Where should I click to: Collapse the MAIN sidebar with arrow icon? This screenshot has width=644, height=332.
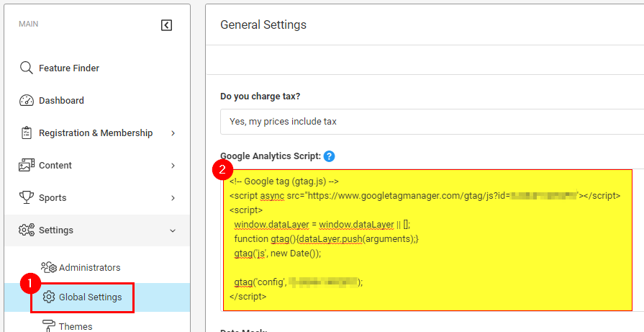166,25
